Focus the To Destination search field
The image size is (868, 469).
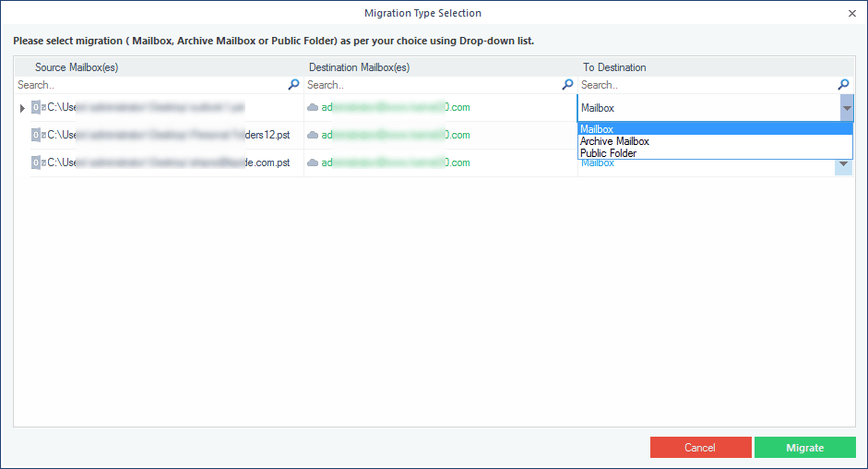point(707,85)
